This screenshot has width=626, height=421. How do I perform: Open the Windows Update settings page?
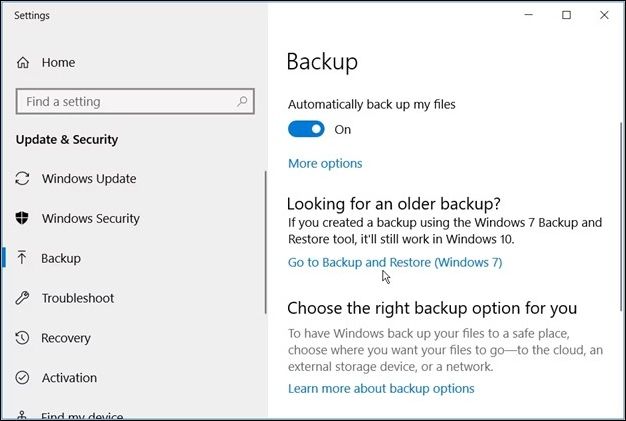coord(89,179)
